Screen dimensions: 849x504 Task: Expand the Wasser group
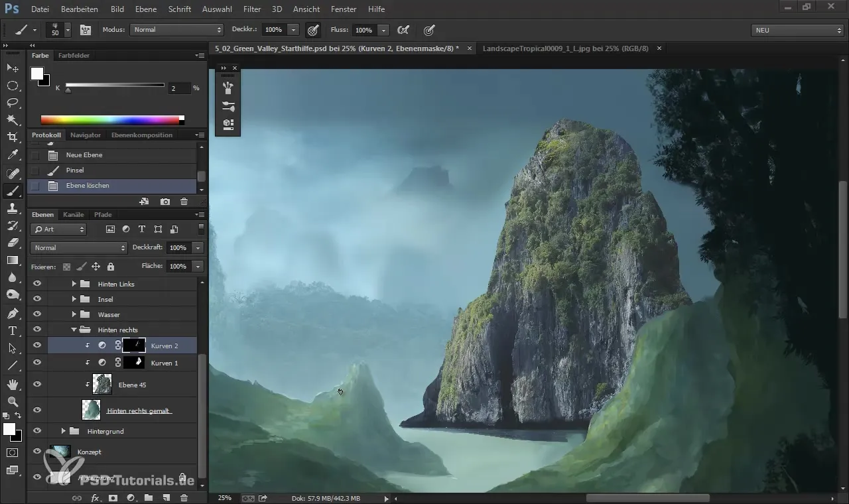tap(74, 314)
